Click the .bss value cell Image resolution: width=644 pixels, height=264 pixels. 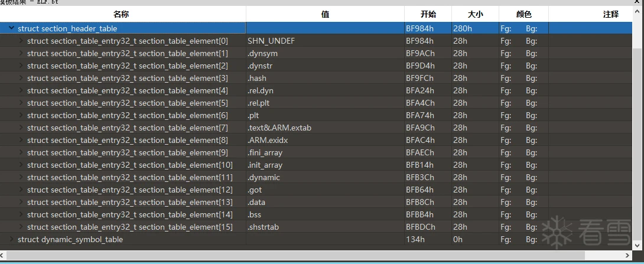pos(326,215)
